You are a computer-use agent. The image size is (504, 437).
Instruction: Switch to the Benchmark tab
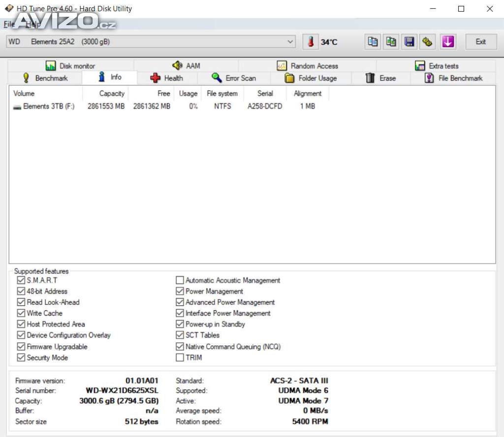point(45,78)
